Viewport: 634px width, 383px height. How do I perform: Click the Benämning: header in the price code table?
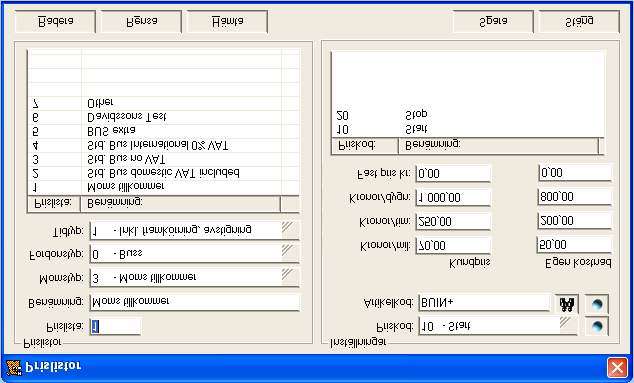(499, 145)
